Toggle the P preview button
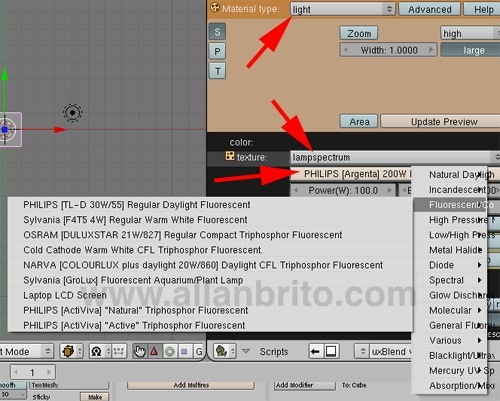 [217, 52]
